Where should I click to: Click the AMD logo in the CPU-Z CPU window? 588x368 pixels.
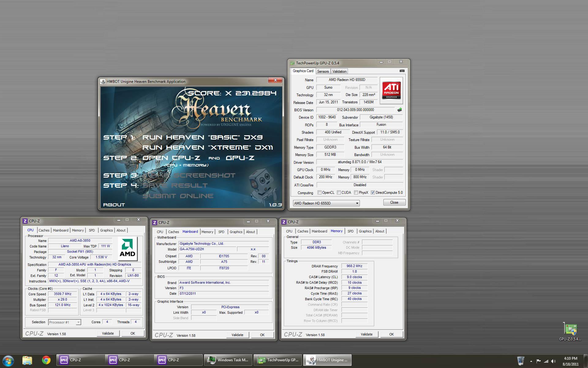(127, 248)
